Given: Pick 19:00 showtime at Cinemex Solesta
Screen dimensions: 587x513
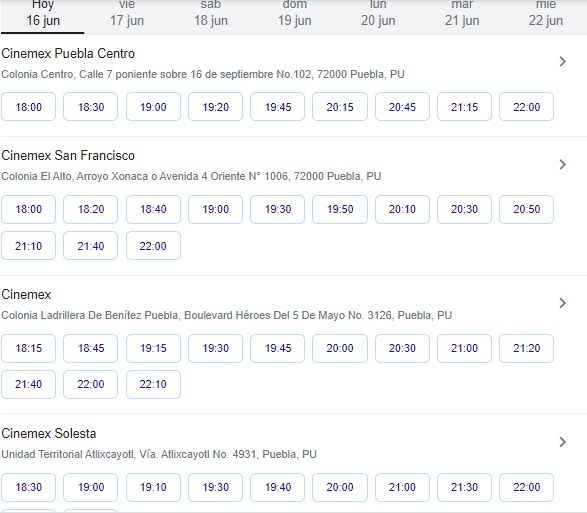Looking at the screenshot, I should pos(91,487).
